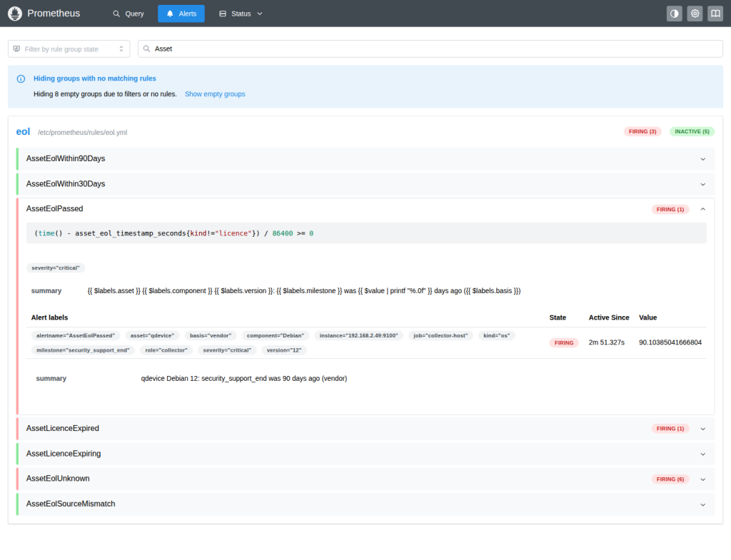This screenshot has width=731, height=560.
Task: Click the alertname="AssetEolPassed" label
Action: [76, 335]
